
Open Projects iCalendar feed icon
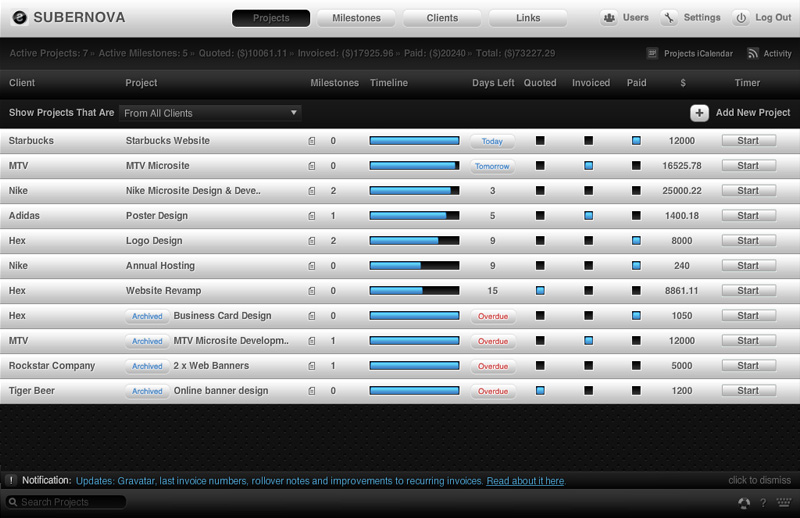point(653,53)
